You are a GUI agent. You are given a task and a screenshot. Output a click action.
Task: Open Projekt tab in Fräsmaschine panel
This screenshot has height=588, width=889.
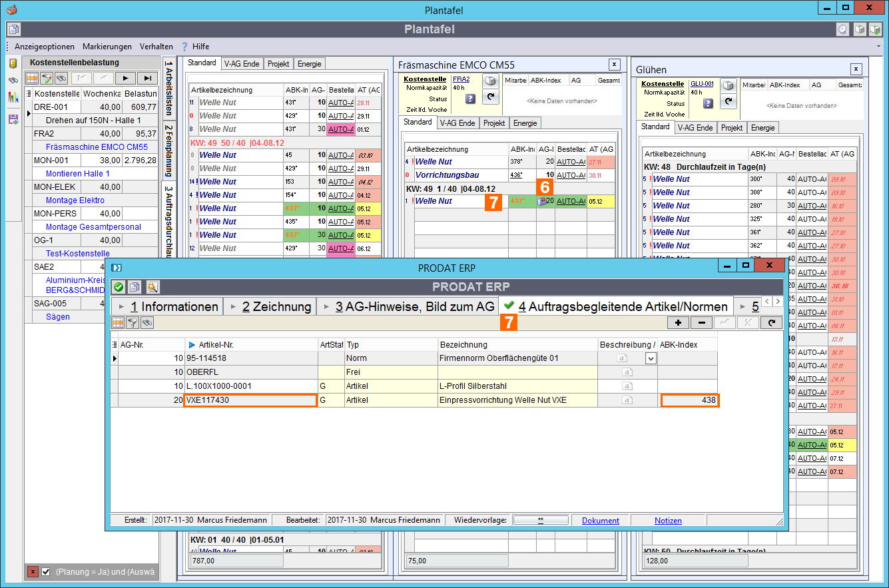tap(494, 123)
